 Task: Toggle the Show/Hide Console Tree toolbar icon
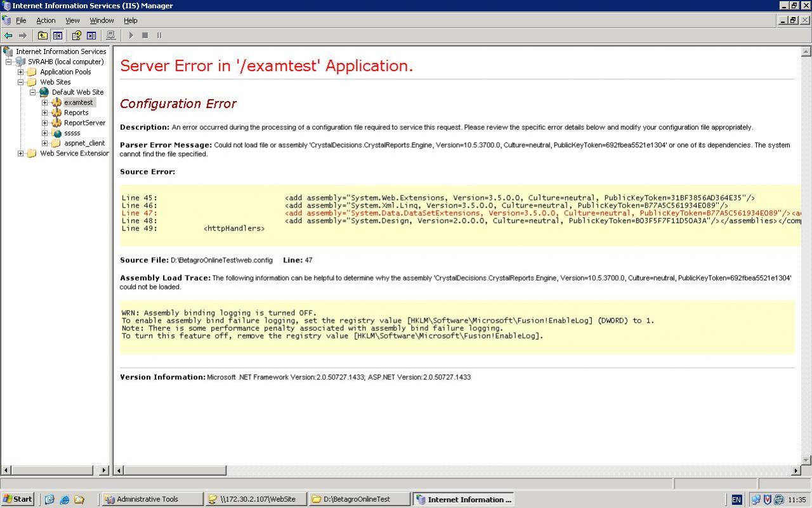[57, 36]
